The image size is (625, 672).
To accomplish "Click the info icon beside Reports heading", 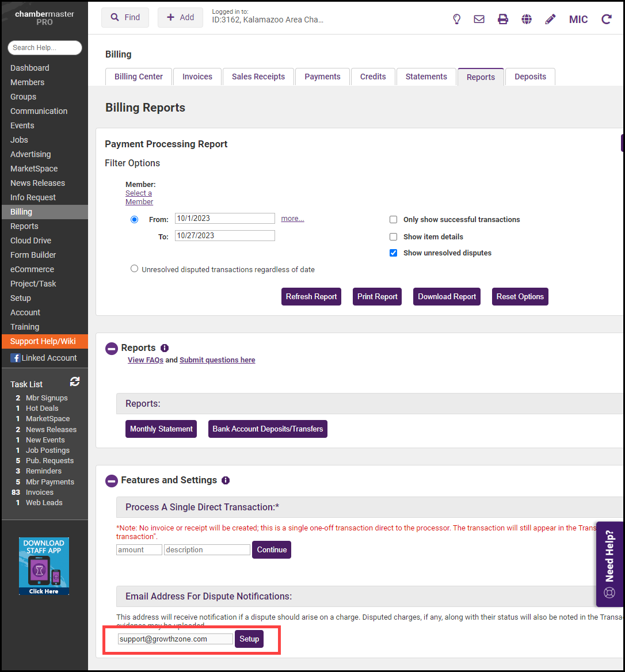I will click(x=165, y=348).
